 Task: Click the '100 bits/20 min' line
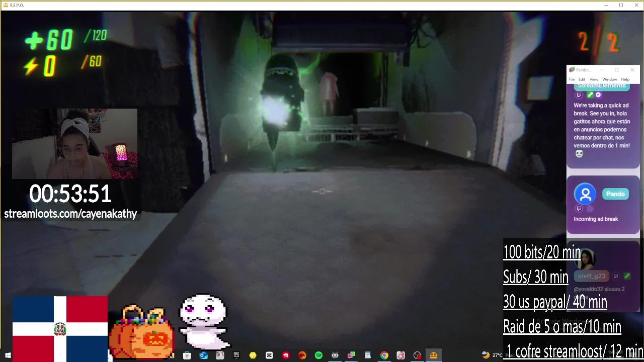pyautogui.click(x=542, y=252)
